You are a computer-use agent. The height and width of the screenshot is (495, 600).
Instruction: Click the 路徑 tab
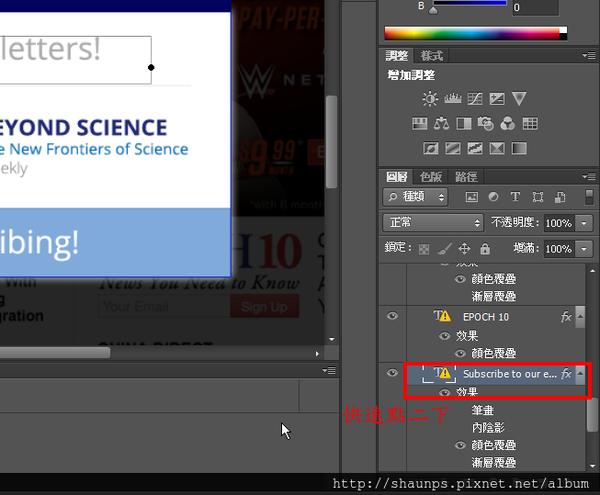click(466, 176)
